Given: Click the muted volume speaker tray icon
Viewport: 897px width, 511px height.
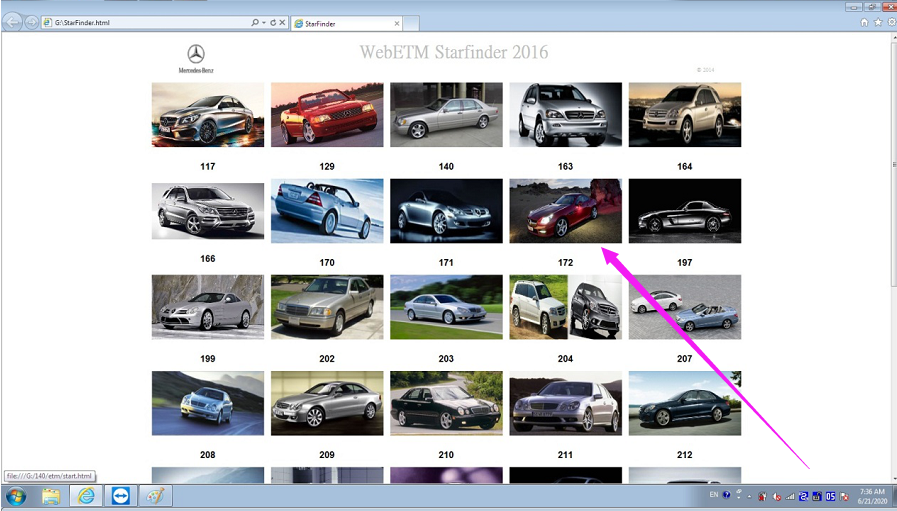Looking at the screenshot, I should click(777, 497).
